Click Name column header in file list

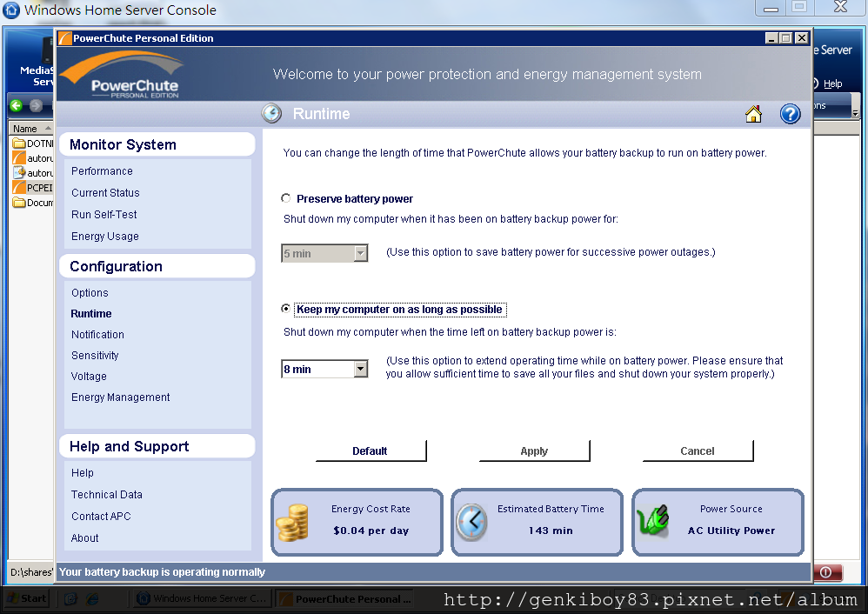[x=31, y=129]
